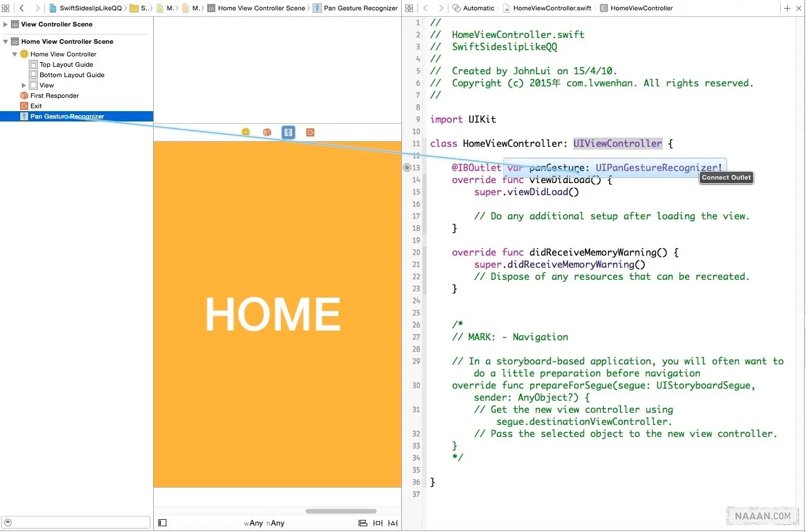Open the Align constraints icon in canvas bar

tap(363, 523)
